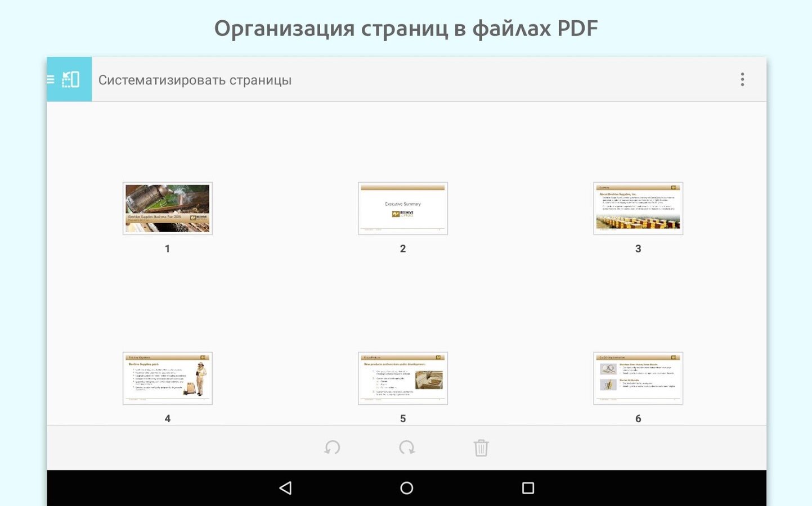Select page 5 new products thumbnail
This screenshot has width=812, height=506.
403,378
